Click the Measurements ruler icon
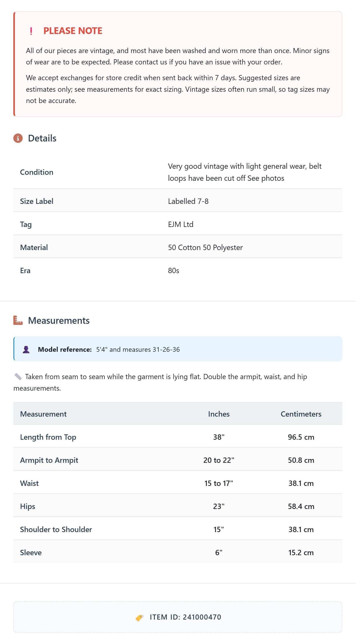The image size is (356, 644). 18,320
